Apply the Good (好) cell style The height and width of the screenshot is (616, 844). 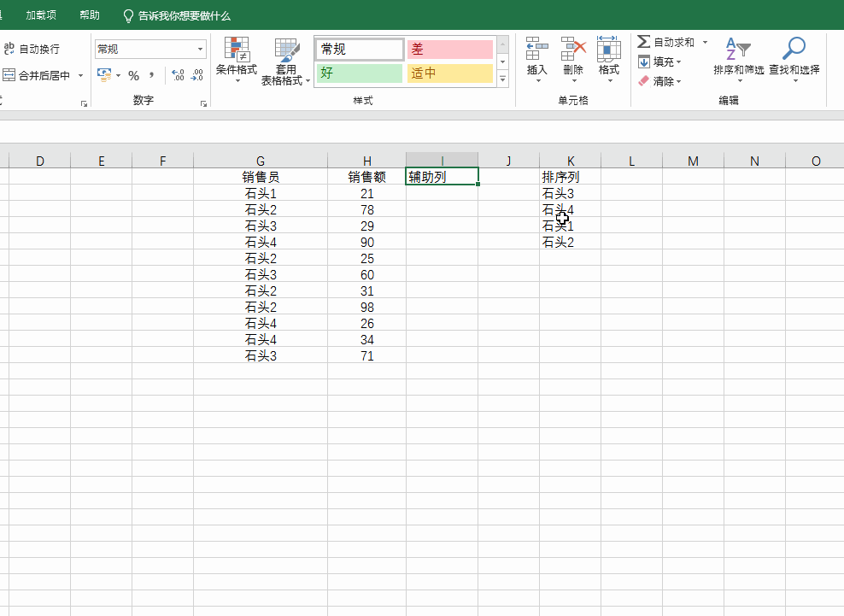pyautogui.click(x=360, y=73)
